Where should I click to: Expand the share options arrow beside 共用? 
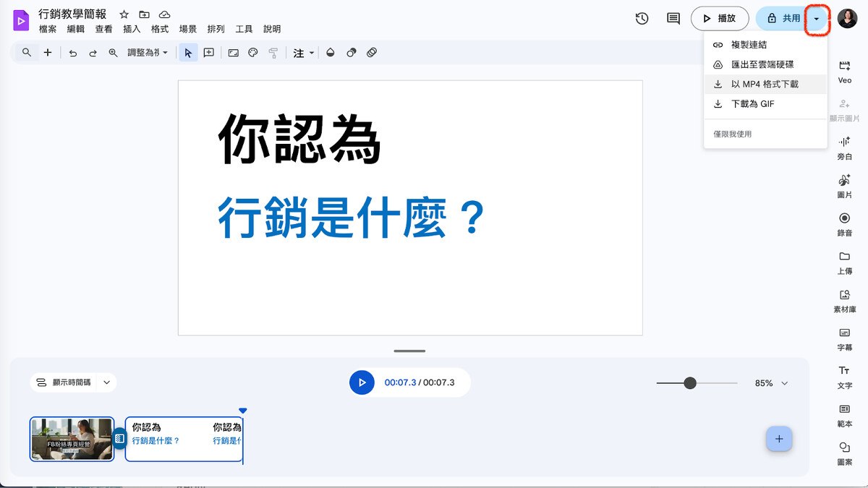pyautogui.click(x=817, y=19)
